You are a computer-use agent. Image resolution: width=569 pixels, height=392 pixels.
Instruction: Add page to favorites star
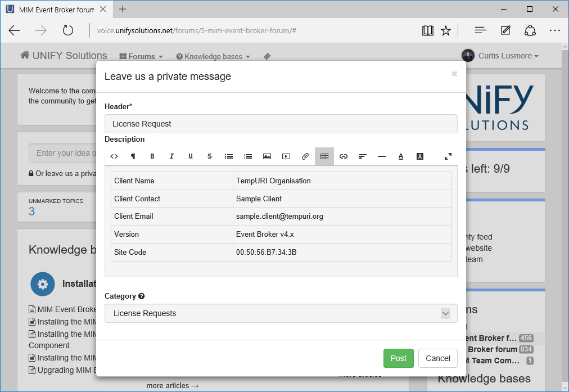pyautogui.click(x=446, y=30)
